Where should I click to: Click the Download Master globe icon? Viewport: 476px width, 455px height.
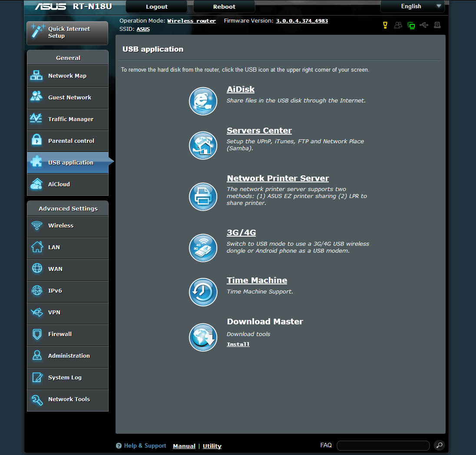click(x=203, y=337)
